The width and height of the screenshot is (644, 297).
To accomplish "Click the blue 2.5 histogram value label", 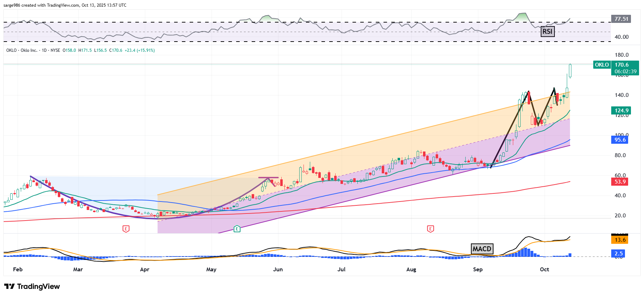I will coord(619,254).
